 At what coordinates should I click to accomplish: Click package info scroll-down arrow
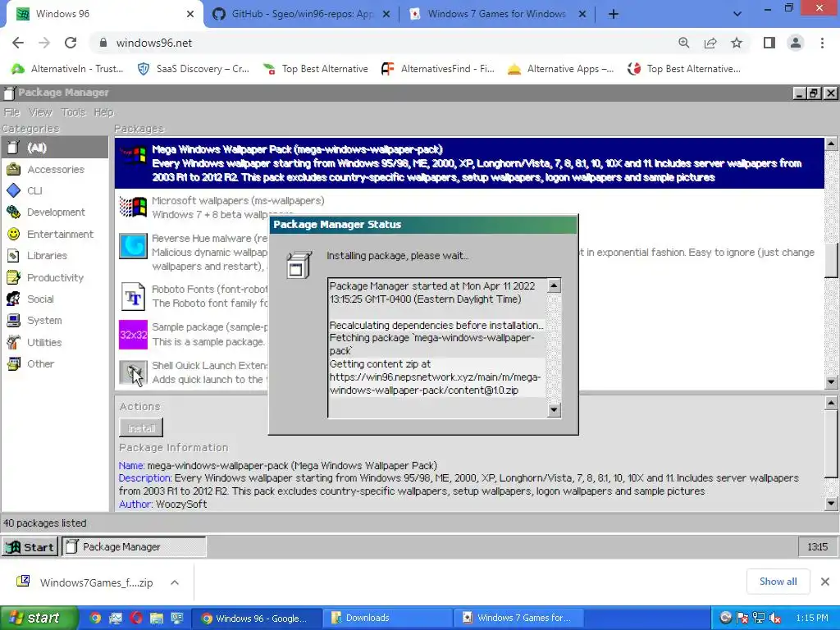(x=831, y=503)
